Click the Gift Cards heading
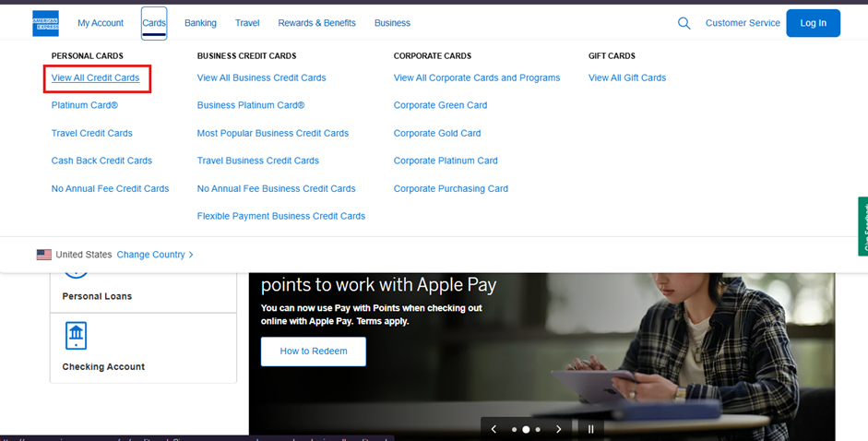The image size is (868, 441). [x=612, y=56]
